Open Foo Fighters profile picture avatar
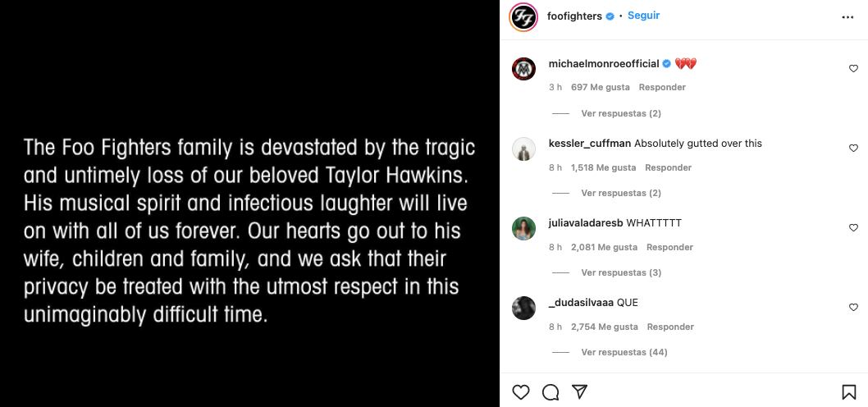The height and width of the screenshot is (407, 868). pyautogui.click(x=523, y=17)
